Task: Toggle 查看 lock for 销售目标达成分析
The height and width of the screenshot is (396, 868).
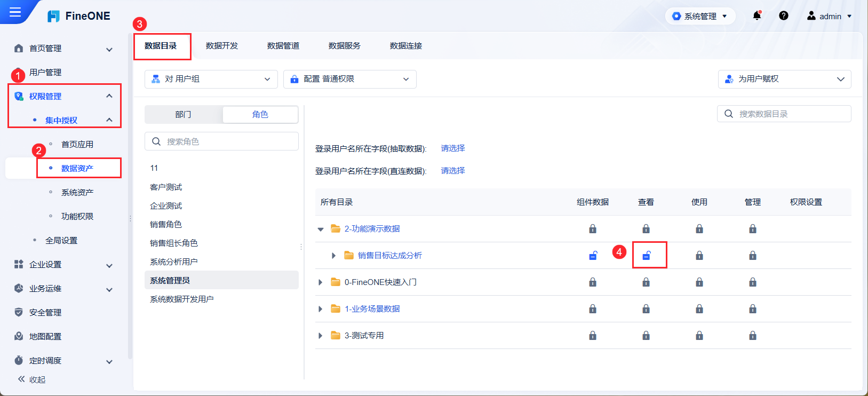Action: point(646,256)
